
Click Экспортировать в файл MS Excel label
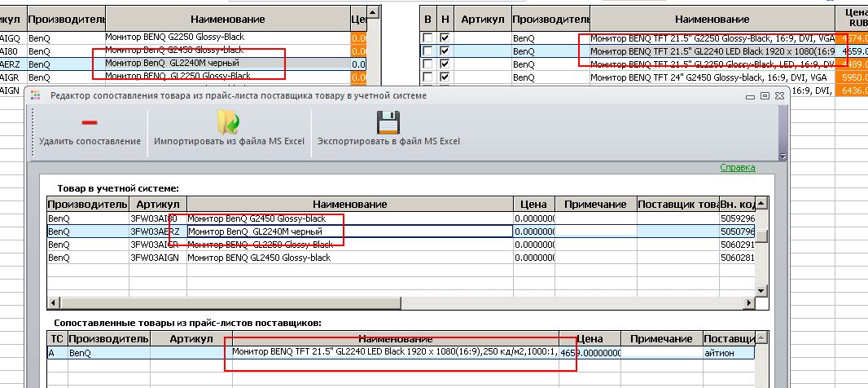tap(388, 141)
